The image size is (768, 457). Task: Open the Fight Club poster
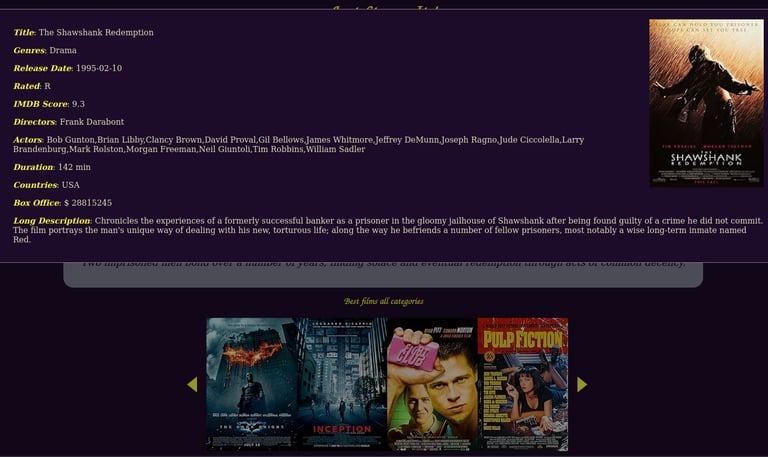click(x=432, y=384)
